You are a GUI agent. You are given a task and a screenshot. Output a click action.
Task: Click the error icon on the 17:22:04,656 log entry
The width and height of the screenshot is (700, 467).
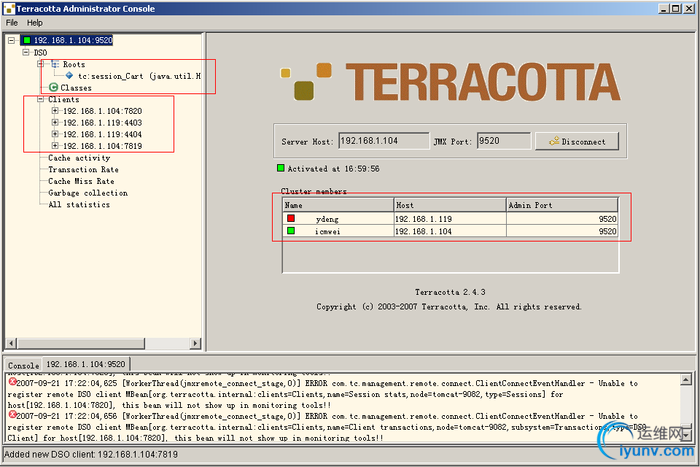point(12,415)
